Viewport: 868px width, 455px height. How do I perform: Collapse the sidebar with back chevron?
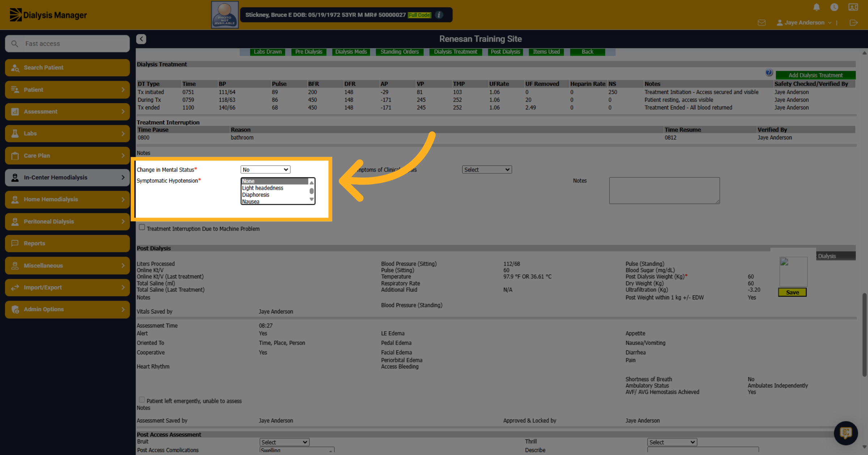point(141,39)
